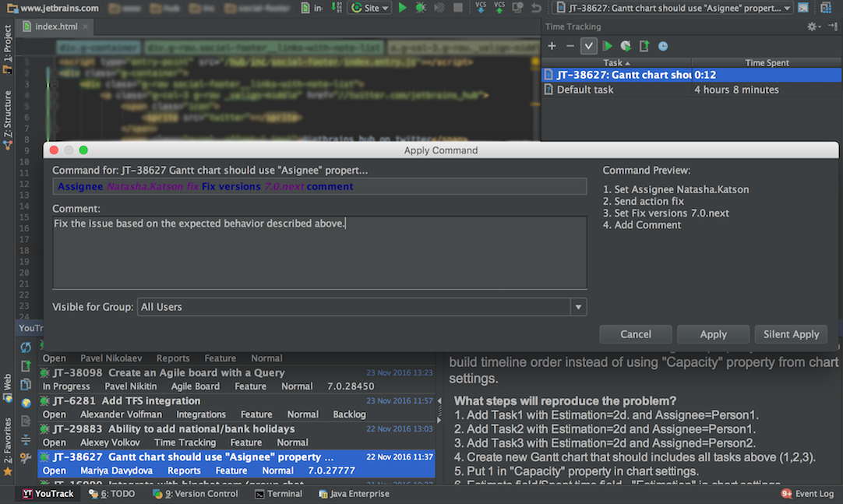Run the Site configuration with the green play icon
The image size is (843, 504).
[402, 8]
